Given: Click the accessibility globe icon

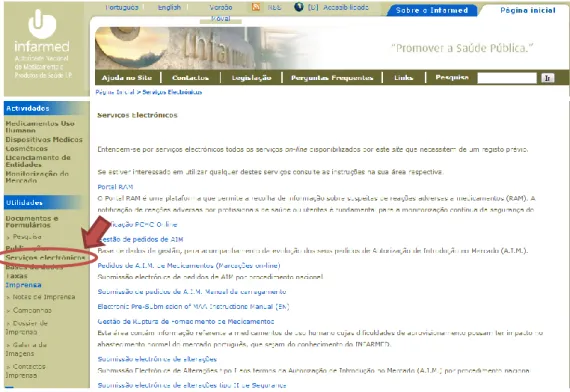Looking at the screenshot, I should coord(299,7).
